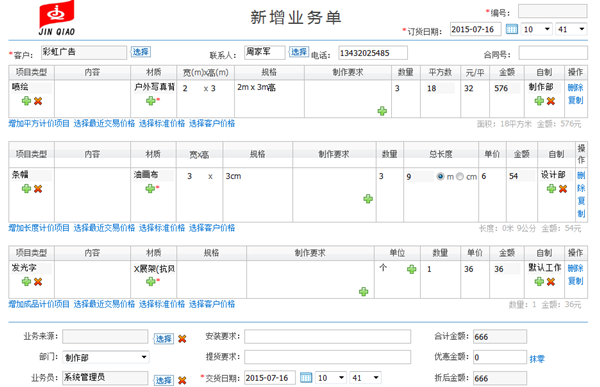Open calendar picker beside 订货日期 field
This screenshot has height=387, width=600.
pyautogui.click(x=512, y=29)
